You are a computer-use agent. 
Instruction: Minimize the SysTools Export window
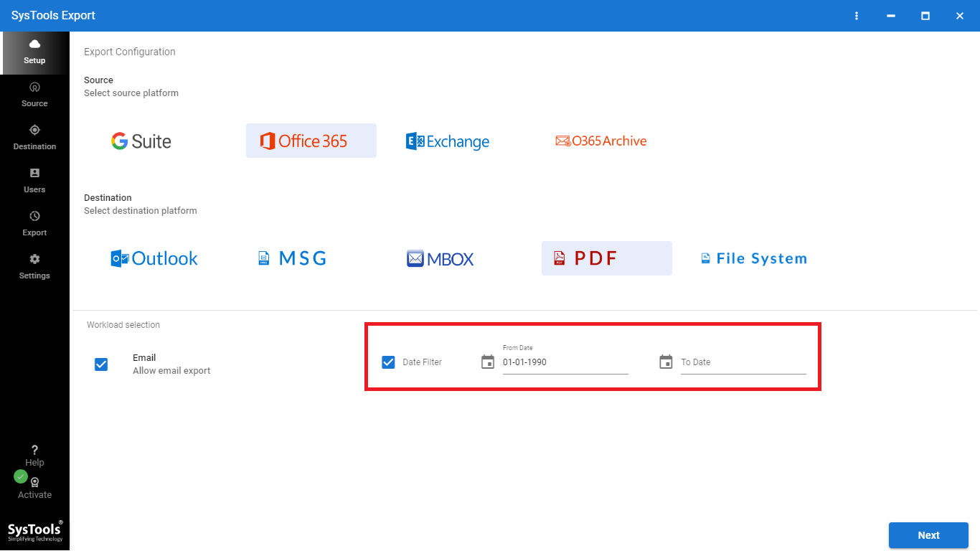(x=891, y=16)
